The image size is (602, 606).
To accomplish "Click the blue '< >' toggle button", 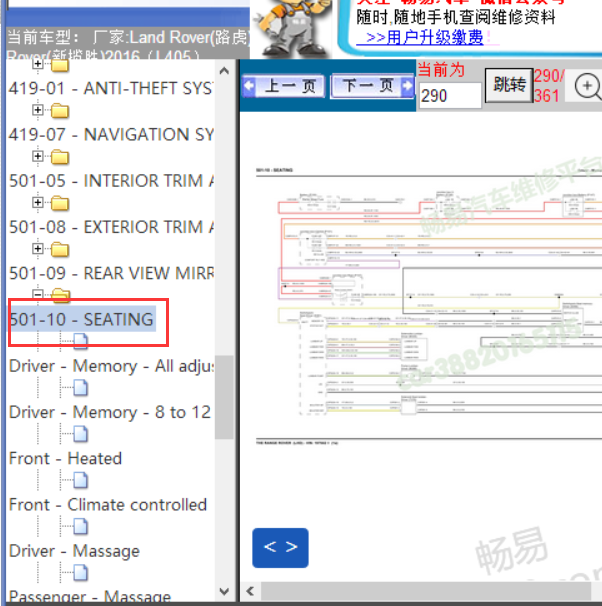I will point(280,547).
